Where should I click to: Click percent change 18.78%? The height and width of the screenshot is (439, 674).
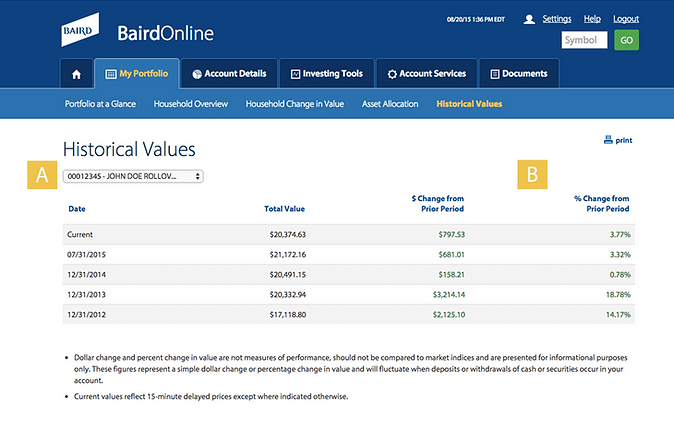tap(618, 295)
